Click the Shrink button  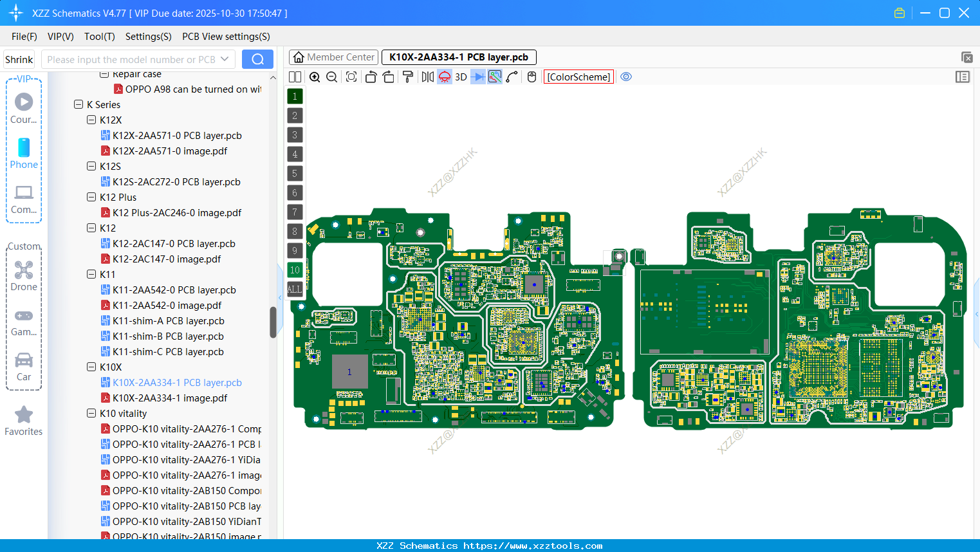(19, 59)
